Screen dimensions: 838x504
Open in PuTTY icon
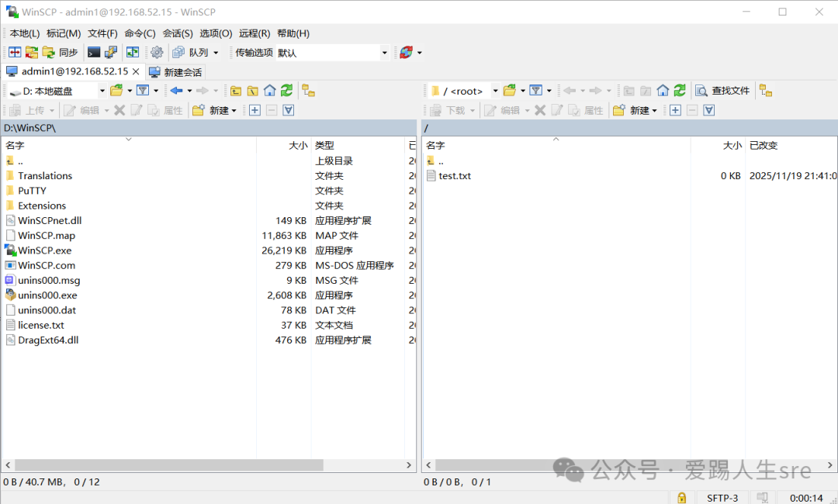[111, 53]
